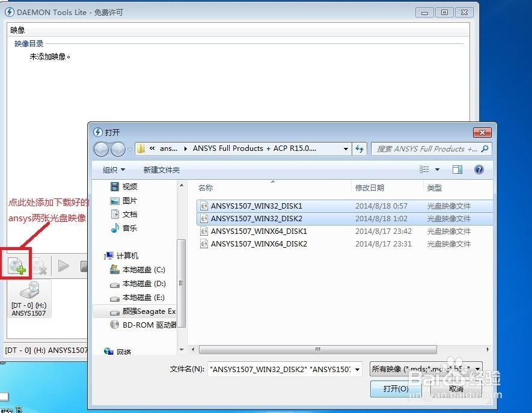
Task: Click the Back arrow in Open dialog
Action: (101, 149)
